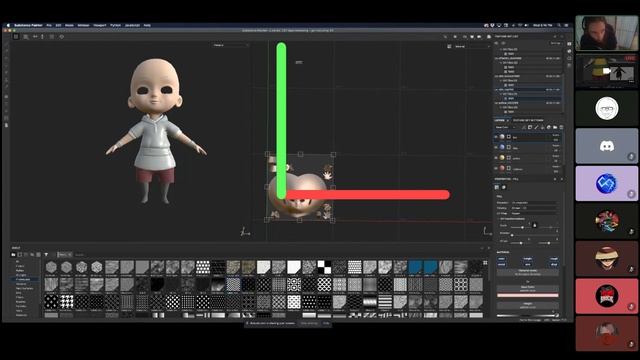Viewport: 640px width, 360px height.
Task: Select Procedurals in the Shelf categories
Action: click(23, 279)
